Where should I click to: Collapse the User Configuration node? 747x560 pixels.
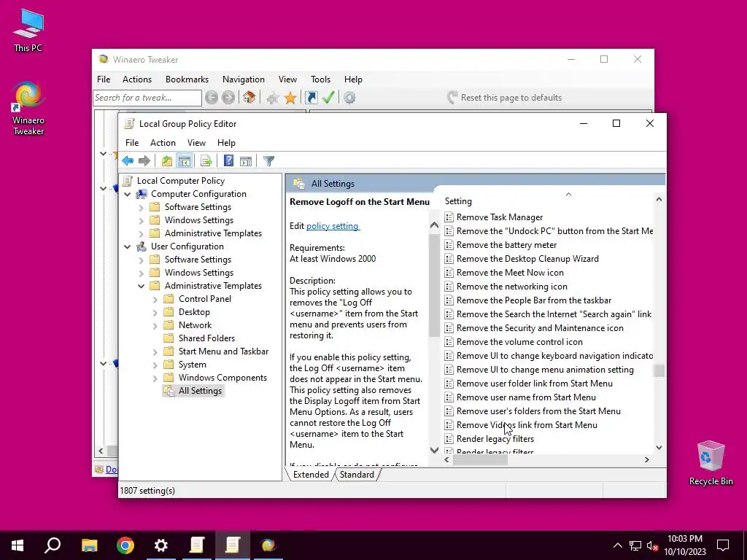pos(127,246)
